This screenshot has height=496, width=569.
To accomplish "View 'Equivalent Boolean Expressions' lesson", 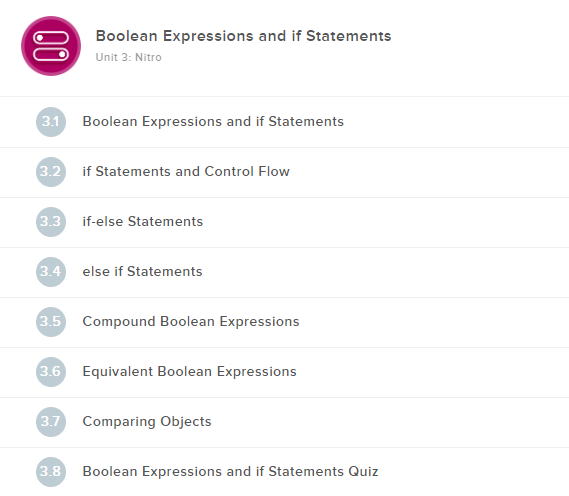I will click(189, 372).
